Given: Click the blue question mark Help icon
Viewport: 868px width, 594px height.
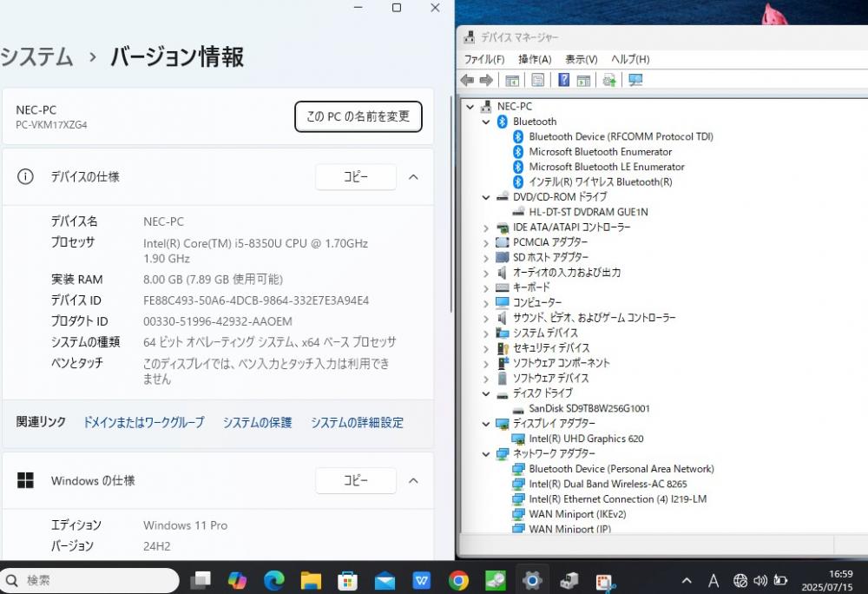Looking at the screenshot, I should tap(563, 80).
